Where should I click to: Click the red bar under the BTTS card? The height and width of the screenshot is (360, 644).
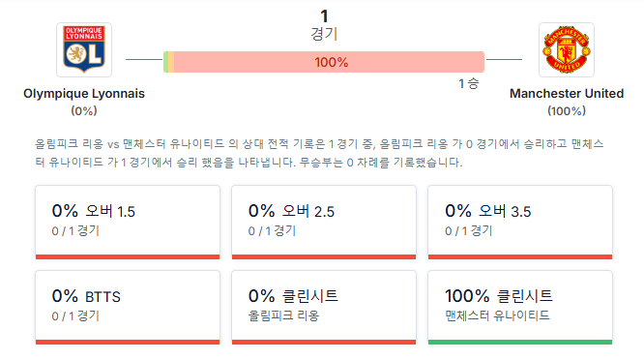click(x=128, y=342)
